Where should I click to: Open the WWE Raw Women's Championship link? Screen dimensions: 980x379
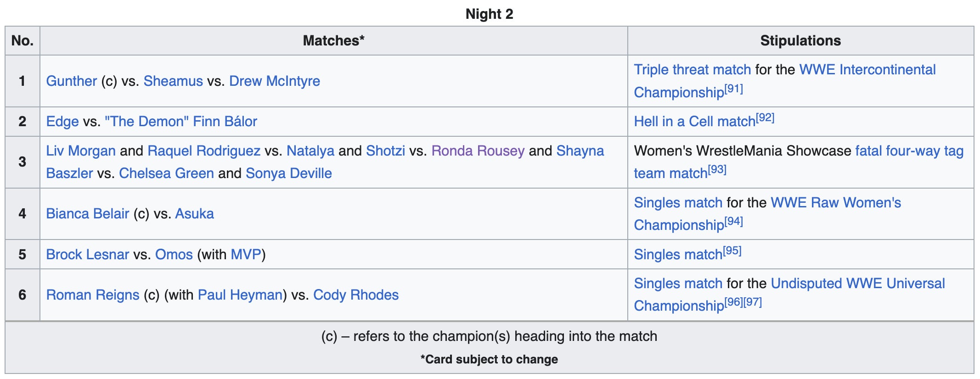(x=835, y=203)
